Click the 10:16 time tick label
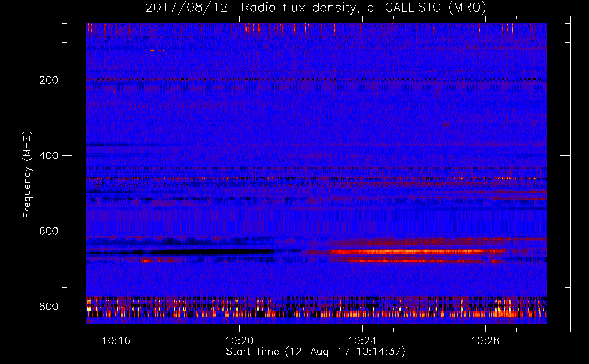Screen dimensions: 589x364 116,341
